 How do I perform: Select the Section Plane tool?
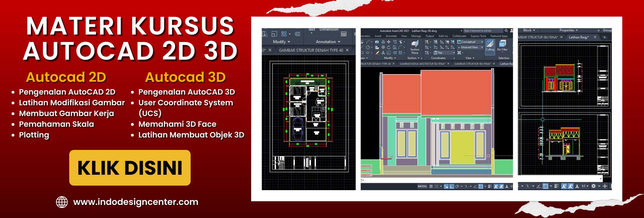point(415,47)
